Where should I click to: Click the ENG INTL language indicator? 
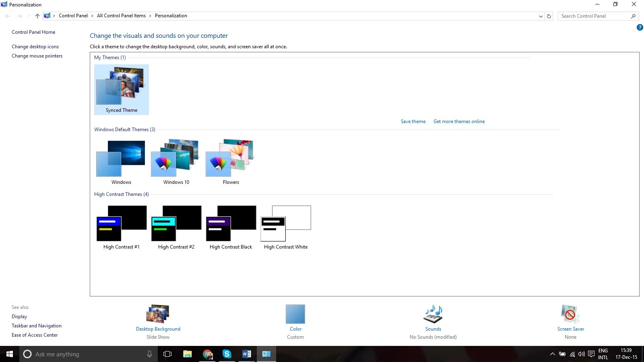tap(603, 354)
